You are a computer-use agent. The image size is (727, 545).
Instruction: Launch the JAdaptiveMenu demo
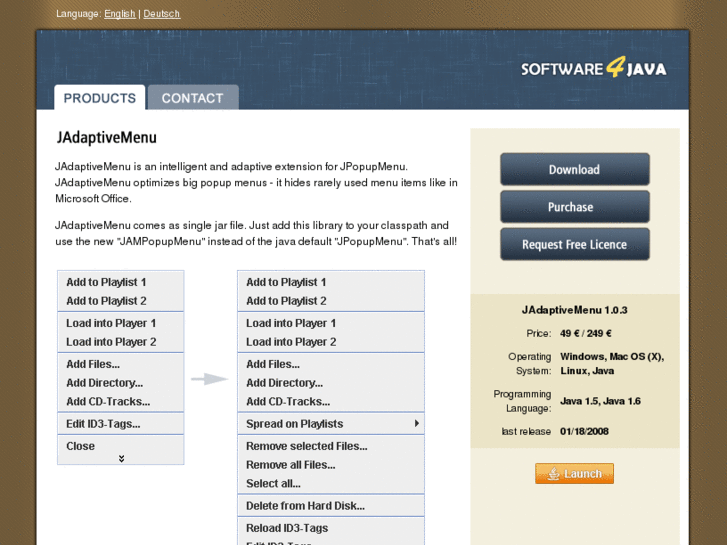point(574,473)
